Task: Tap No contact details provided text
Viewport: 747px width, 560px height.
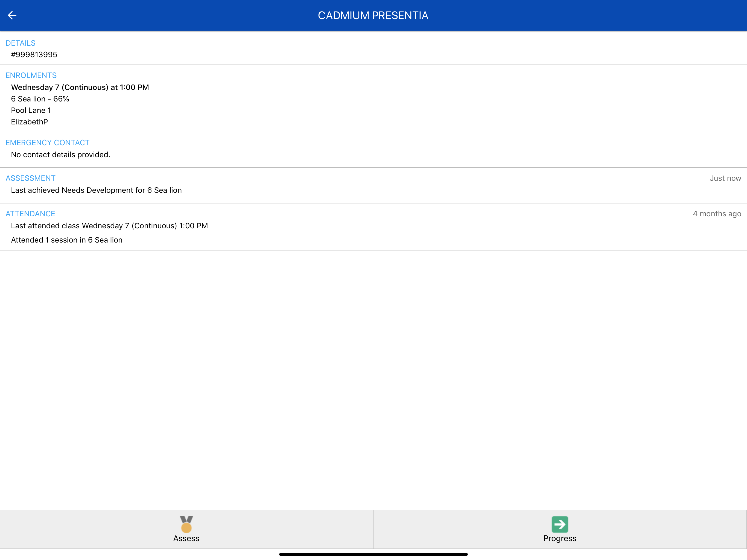Action: (61, 155)
